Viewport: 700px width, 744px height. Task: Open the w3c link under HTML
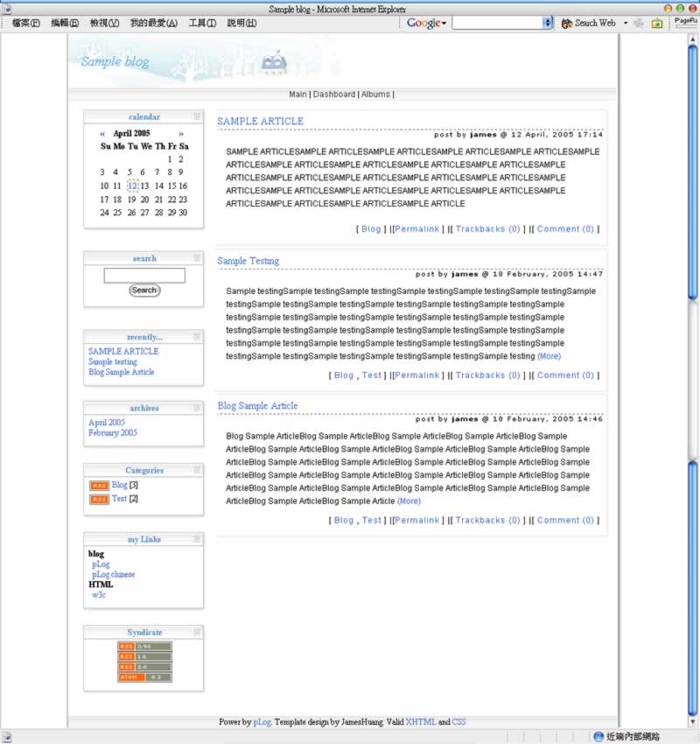coord(99,595)
